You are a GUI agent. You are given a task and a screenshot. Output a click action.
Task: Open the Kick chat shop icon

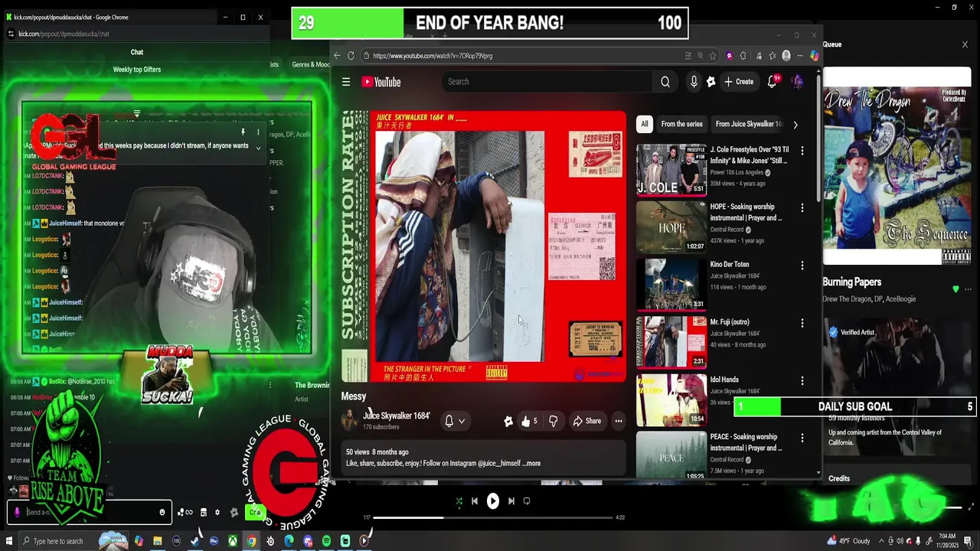[204, 513]
